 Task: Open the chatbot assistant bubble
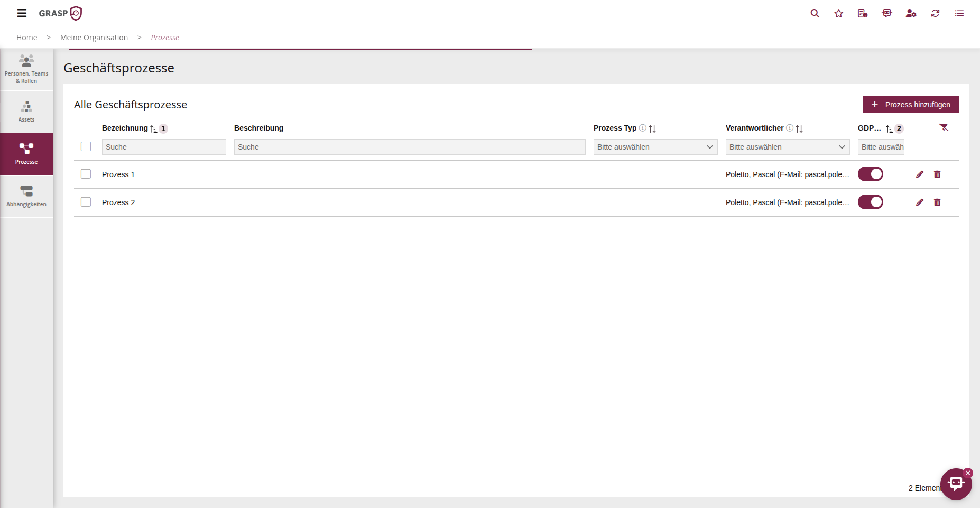pyautogui.click(x=956, y=484)
